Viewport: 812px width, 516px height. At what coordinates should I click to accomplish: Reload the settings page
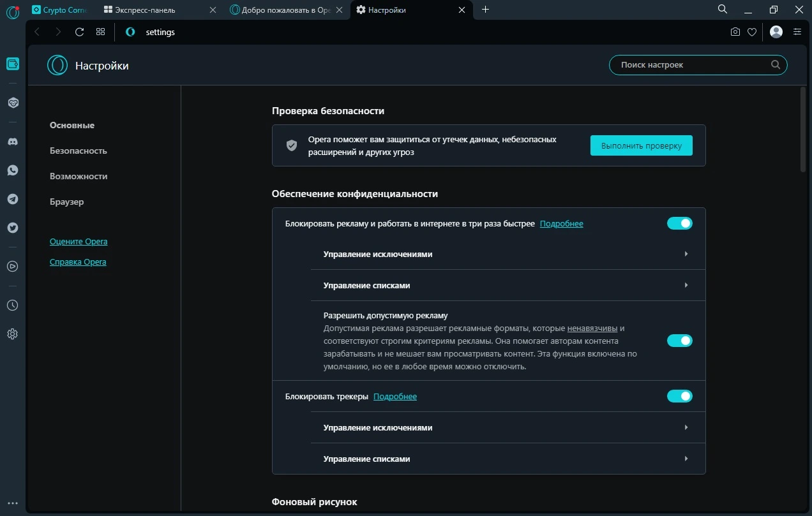click(79, 32)
